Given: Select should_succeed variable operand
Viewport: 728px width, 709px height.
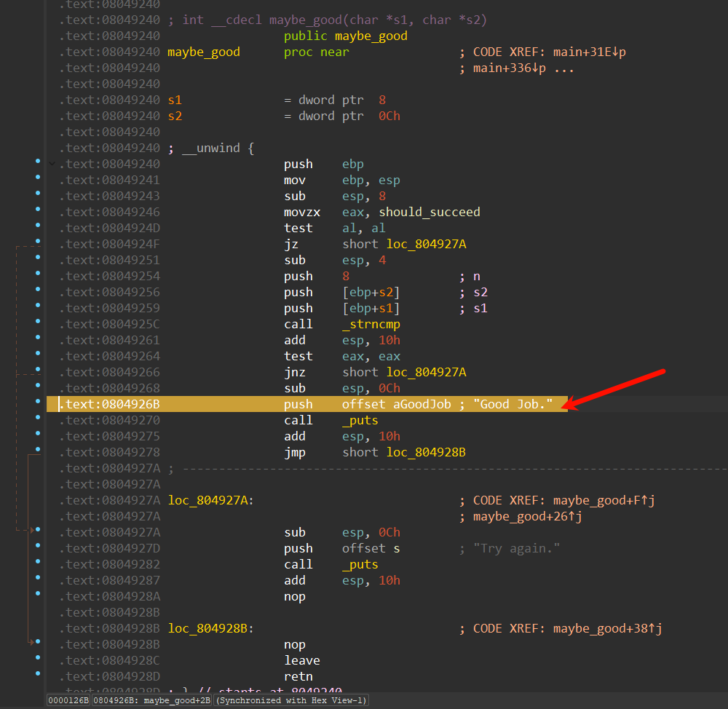Looking at the screenshot, I should point(430,212).
